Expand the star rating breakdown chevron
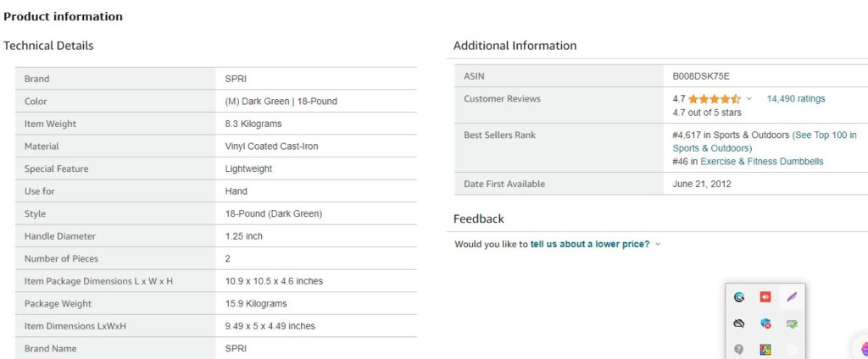Image resolution: width=868 pixels, height=359 pixels. tap(749, 99)
